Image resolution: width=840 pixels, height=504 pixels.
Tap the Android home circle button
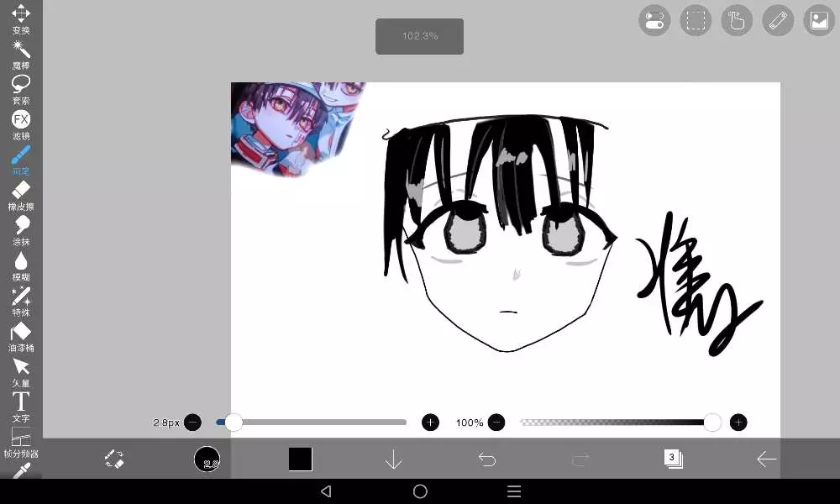(420, 491)
